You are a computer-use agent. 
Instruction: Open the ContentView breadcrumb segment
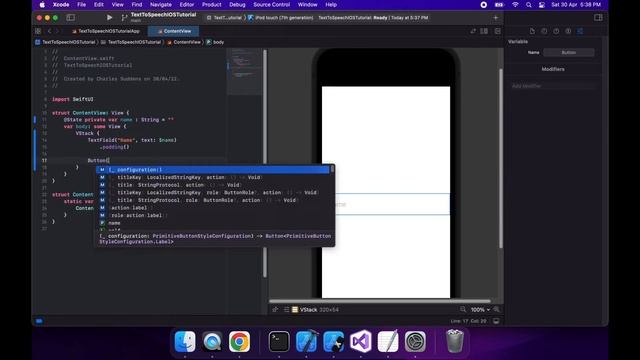click(x=184, y=42)
